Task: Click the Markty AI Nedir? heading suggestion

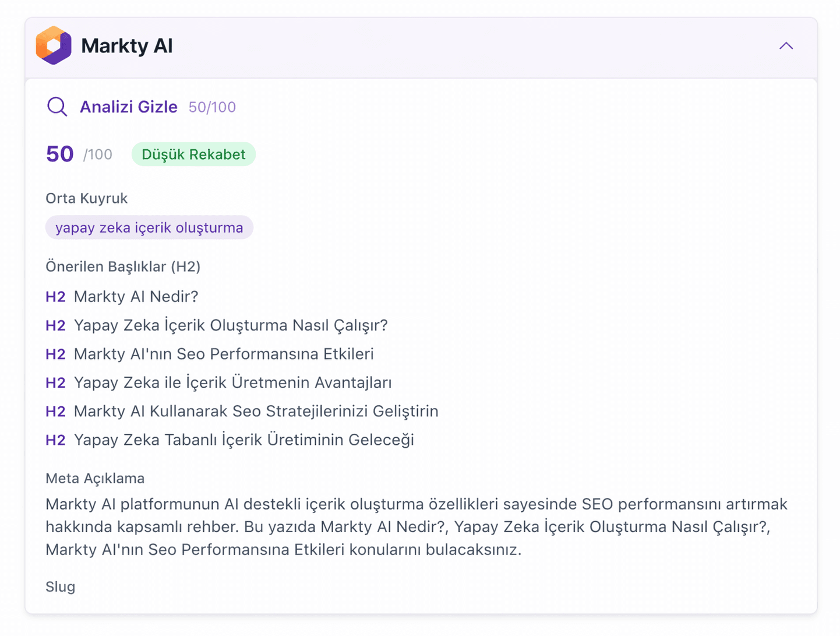Action: coord(136,297)
